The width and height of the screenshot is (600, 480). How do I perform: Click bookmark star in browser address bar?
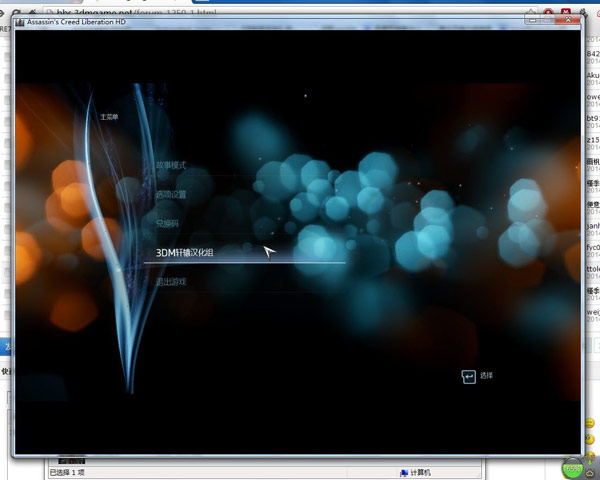point(531,12)
